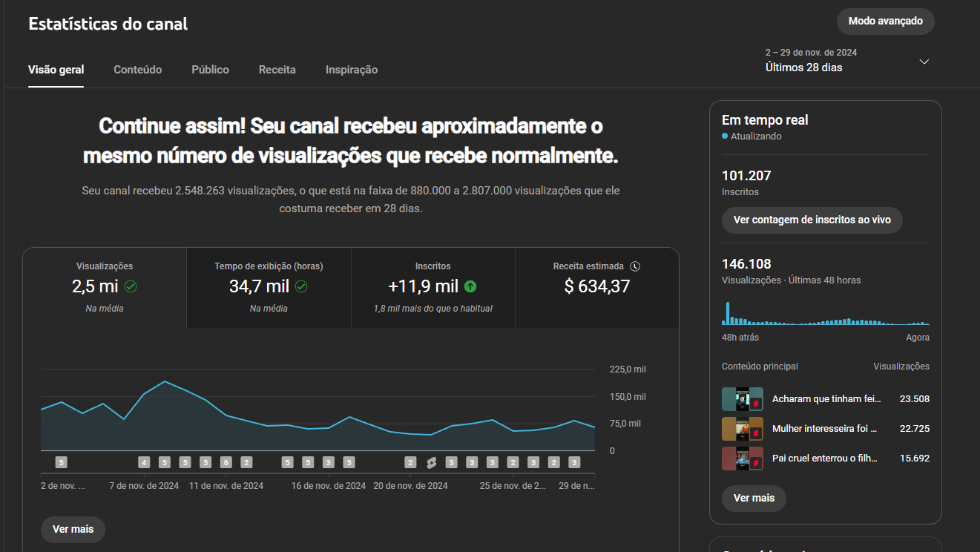Click the video marker labeled 6
Screen dimensions: 980x552
coord(226,462)
